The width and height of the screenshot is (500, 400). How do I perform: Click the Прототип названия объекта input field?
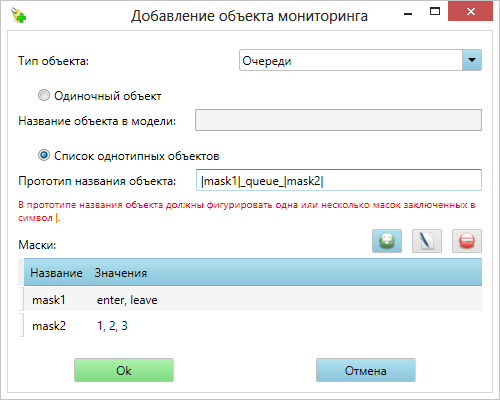point(339,180)
